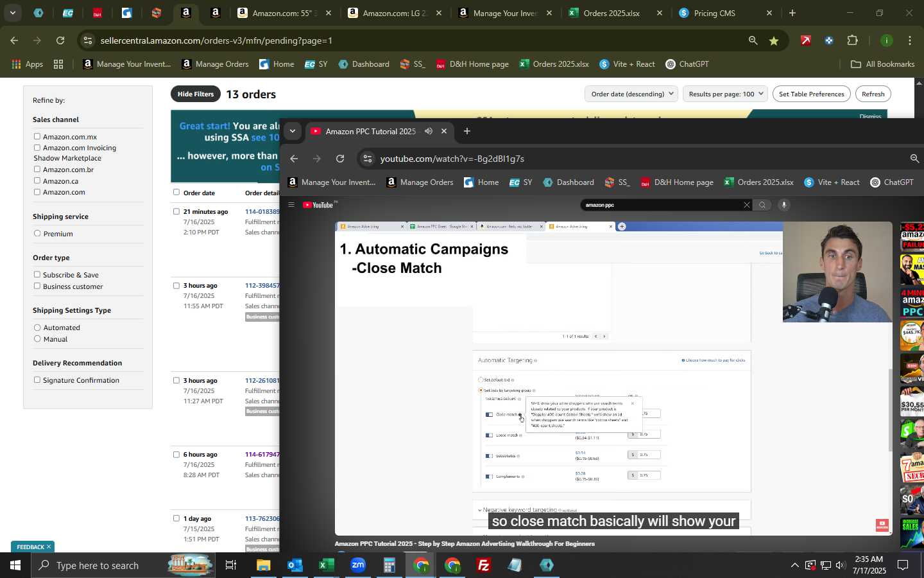The width and height of the screenshot is (924, 578).
Task: Open FileZilla from taskbar
Action: pos(484,565)
